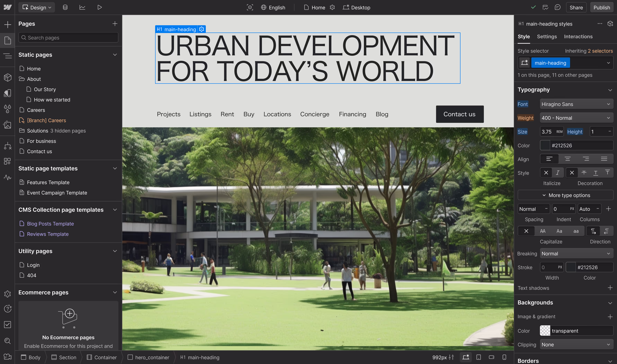Image resolution: width=617 pixels, height=364 pixels.
Task: Switch to the Interactions tab
Action: click(x=578, y=37)
